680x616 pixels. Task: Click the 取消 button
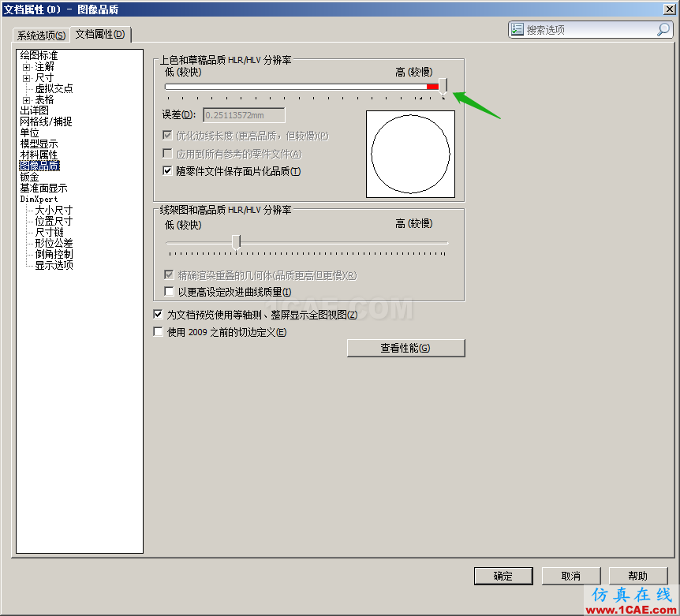pos(571,576)
